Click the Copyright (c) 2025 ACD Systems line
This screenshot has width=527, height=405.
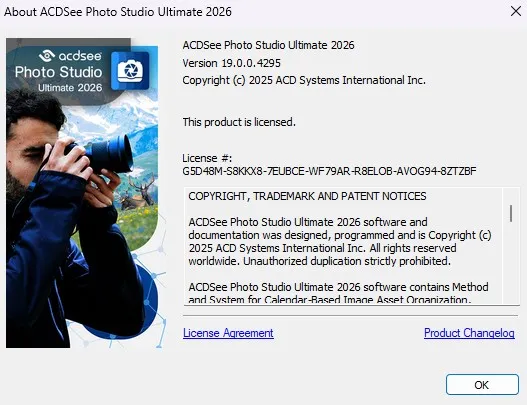point(304,80)
